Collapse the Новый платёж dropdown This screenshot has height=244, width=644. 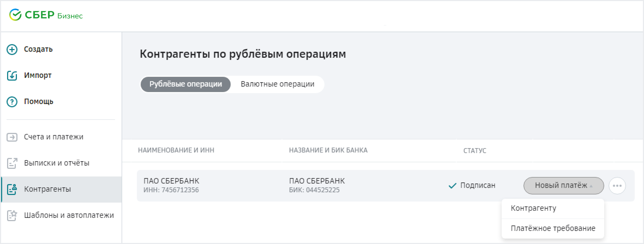[x=563, y=186]
